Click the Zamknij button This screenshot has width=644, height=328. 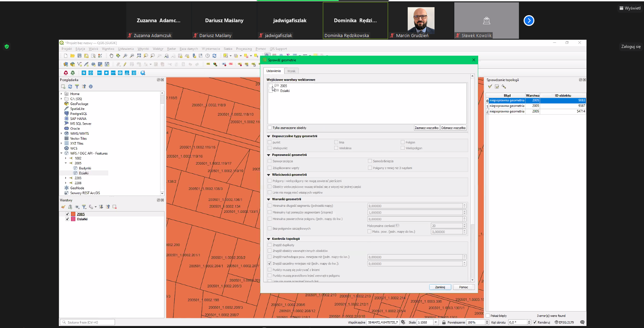click(x=440, y=287)
